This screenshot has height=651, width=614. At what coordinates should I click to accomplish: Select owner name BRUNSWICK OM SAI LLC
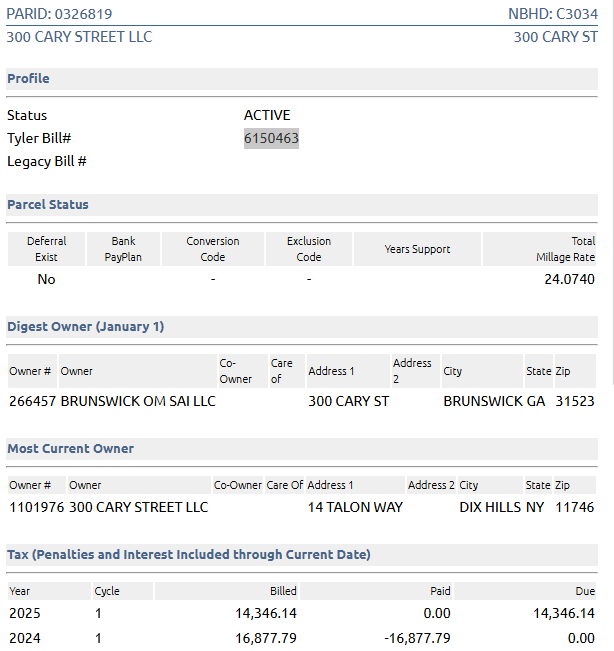138,401
